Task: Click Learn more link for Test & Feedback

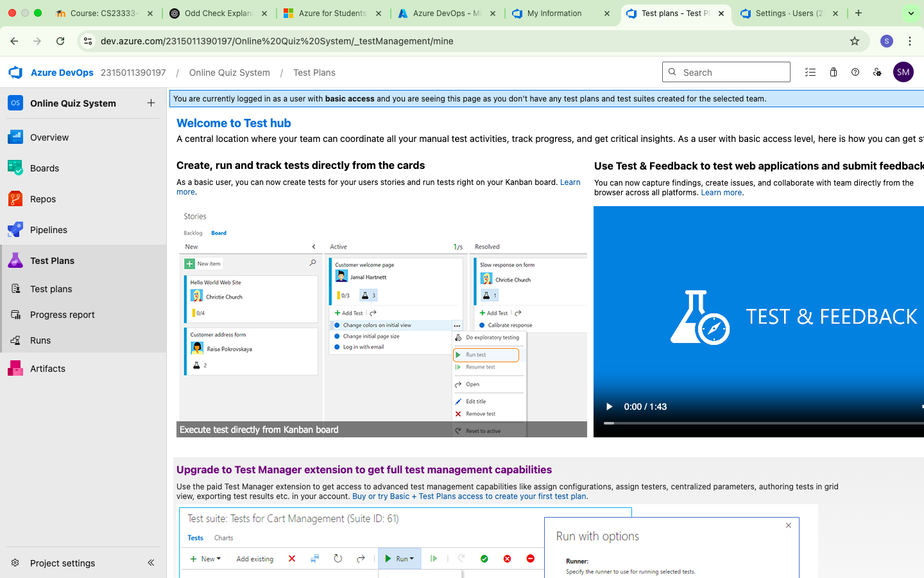Action: (x=721, y=193)
